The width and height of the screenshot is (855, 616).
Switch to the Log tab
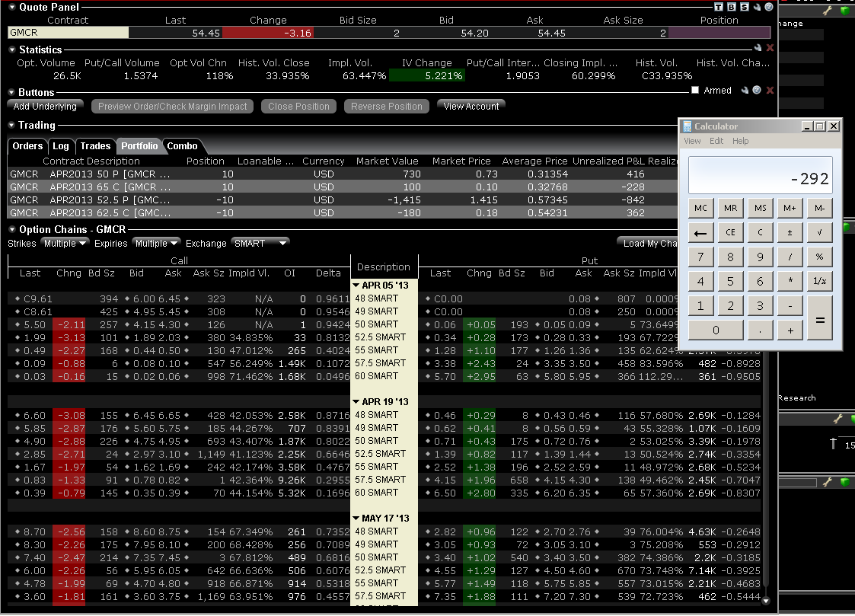click(x=60, y=145)
